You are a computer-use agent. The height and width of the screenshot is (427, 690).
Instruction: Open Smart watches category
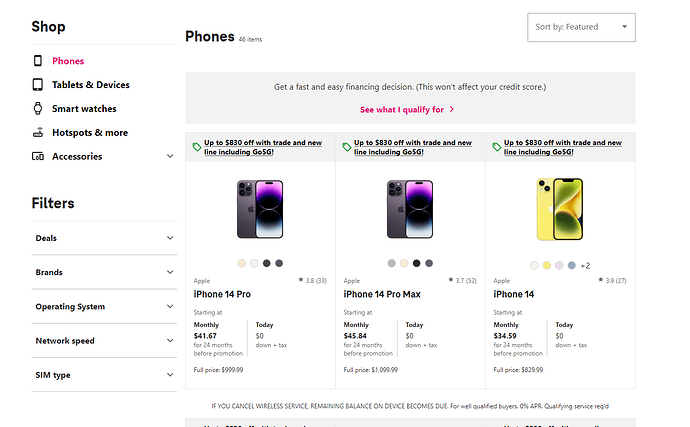84,108
